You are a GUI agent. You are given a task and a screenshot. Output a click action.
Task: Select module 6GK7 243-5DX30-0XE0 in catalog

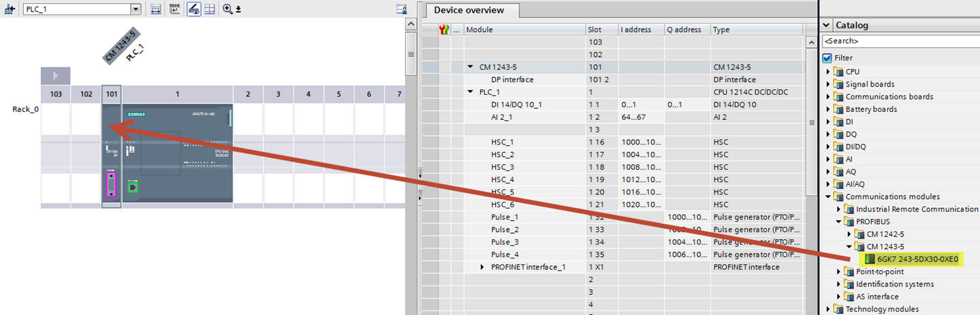click(x=911, y=259)
